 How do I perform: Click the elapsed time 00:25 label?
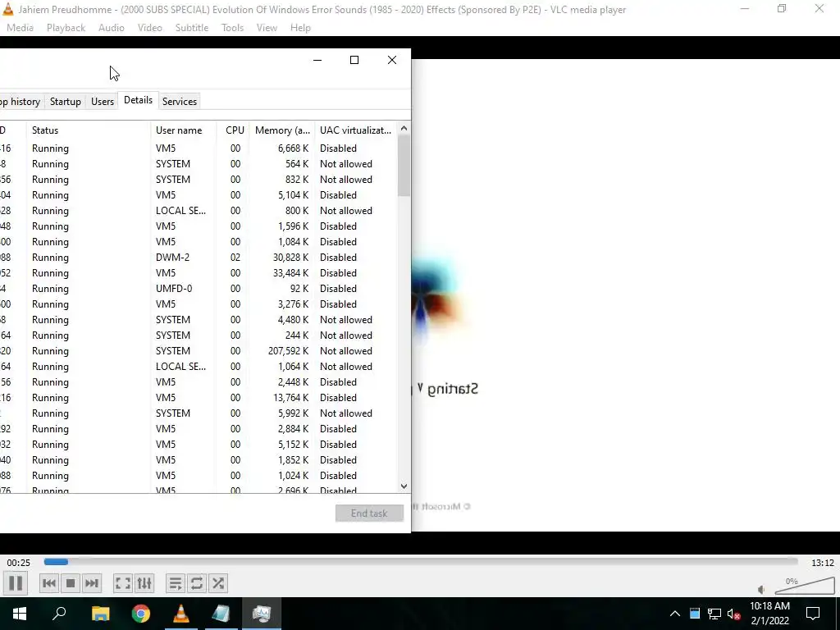point(18,563)
